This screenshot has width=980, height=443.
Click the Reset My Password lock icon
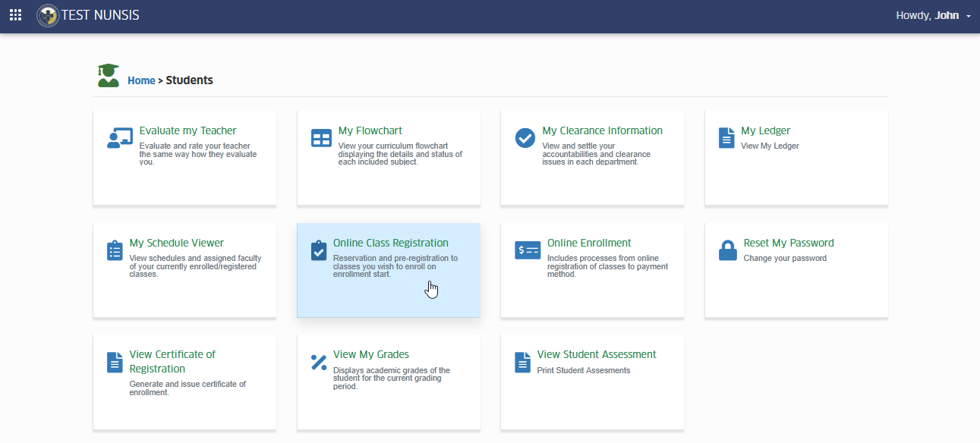tap(728, 250)
